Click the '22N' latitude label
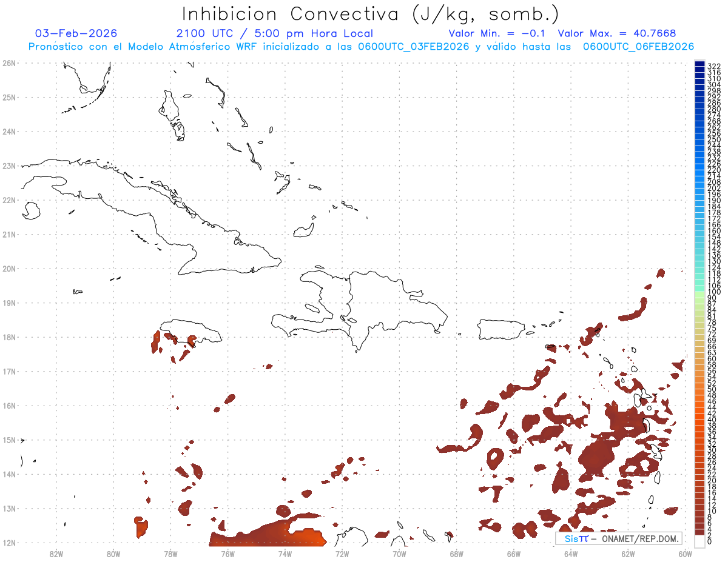The image size is (728, 562). [8, 200]
